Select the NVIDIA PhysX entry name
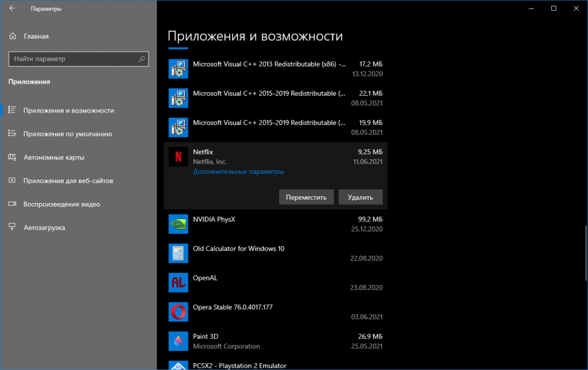Image resolution: width=588 pixels, height=370 pixels. [214, 220]
